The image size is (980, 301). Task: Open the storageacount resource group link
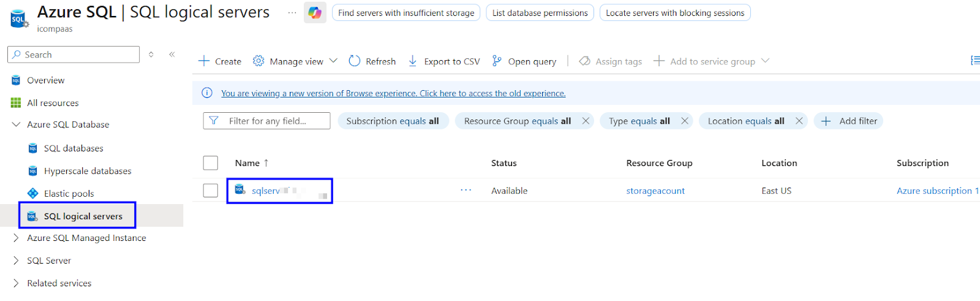655,191
